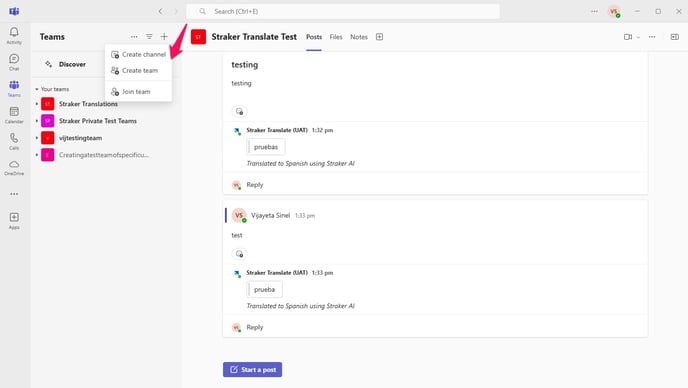Reply to the testing thread

click(254, 185)
